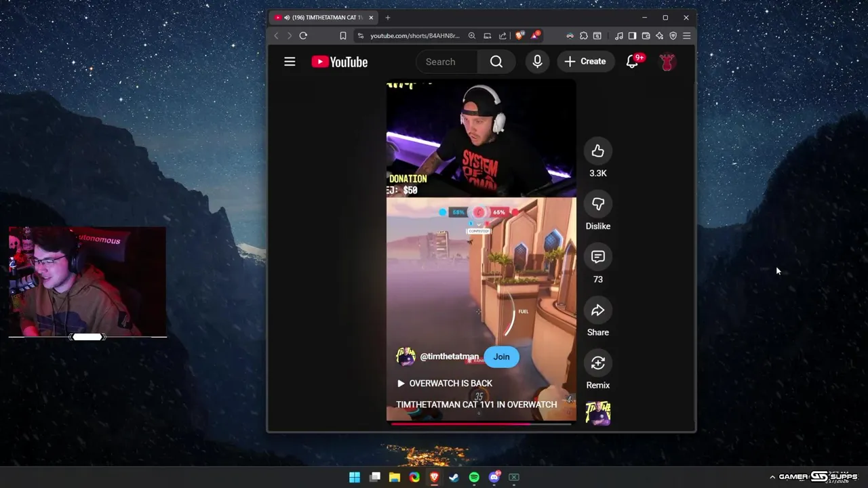The height and width of the screenshot is (488, 868).
Task: Open Task View on the taskbar
Action: (375, 477)
